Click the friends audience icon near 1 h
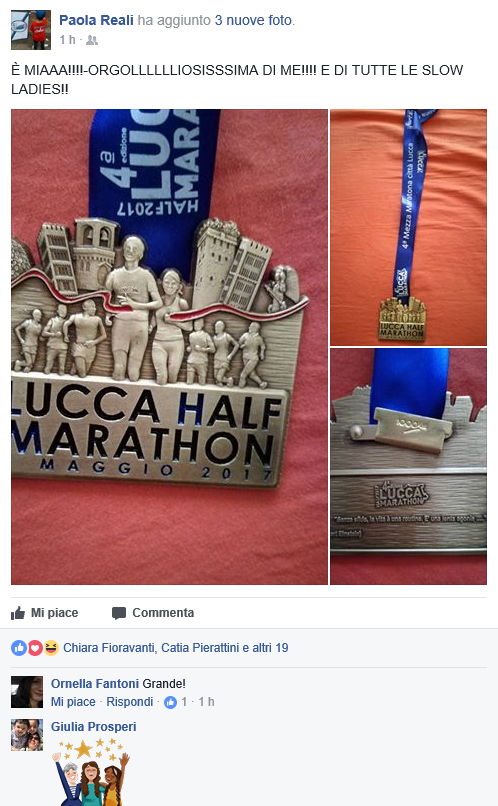498x806 pixels. point(91,40)
